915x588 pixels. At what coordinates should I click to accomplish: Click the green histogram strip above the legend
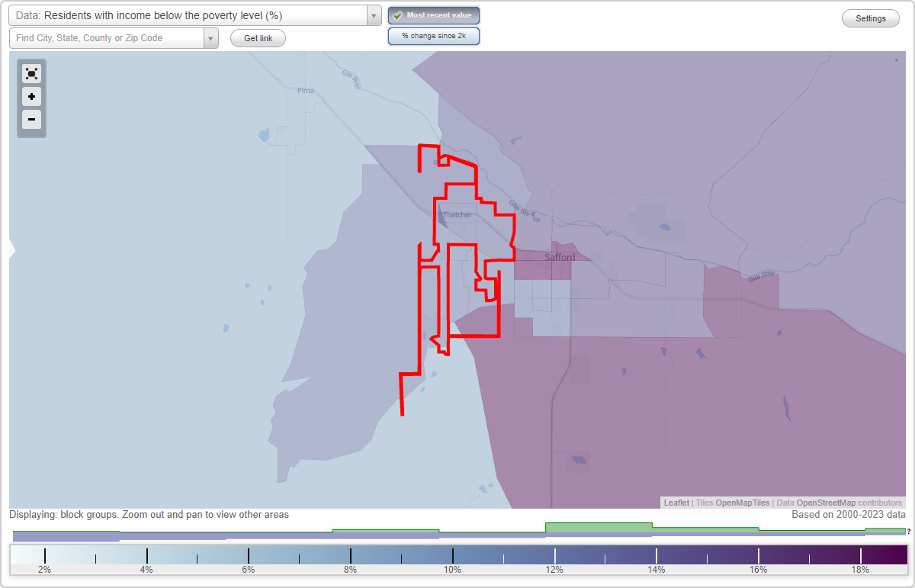(599, 526)
